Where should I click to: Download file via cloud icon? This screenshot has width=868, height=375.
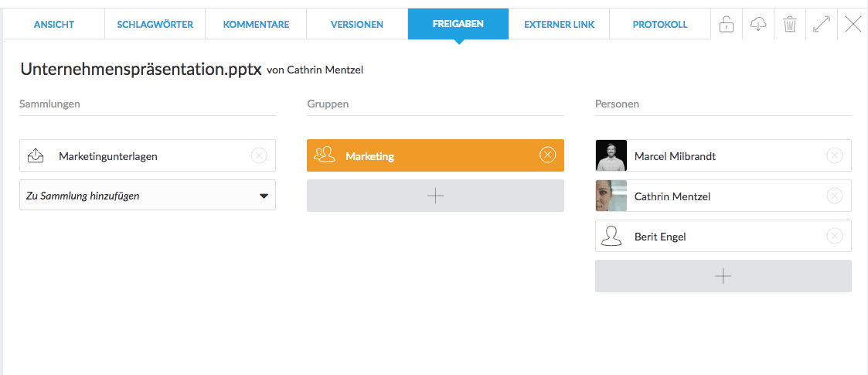(x=758, y=24)
